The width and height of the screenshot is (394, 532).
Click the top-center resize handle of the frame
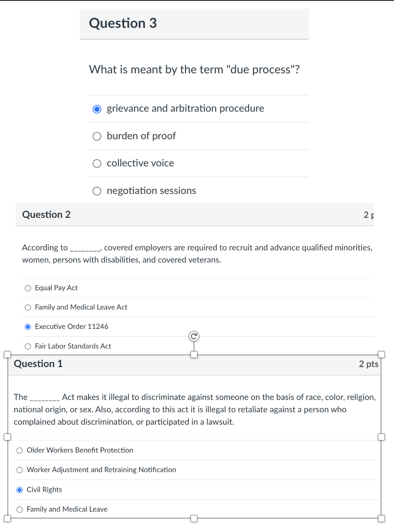[x=194, y=355]
